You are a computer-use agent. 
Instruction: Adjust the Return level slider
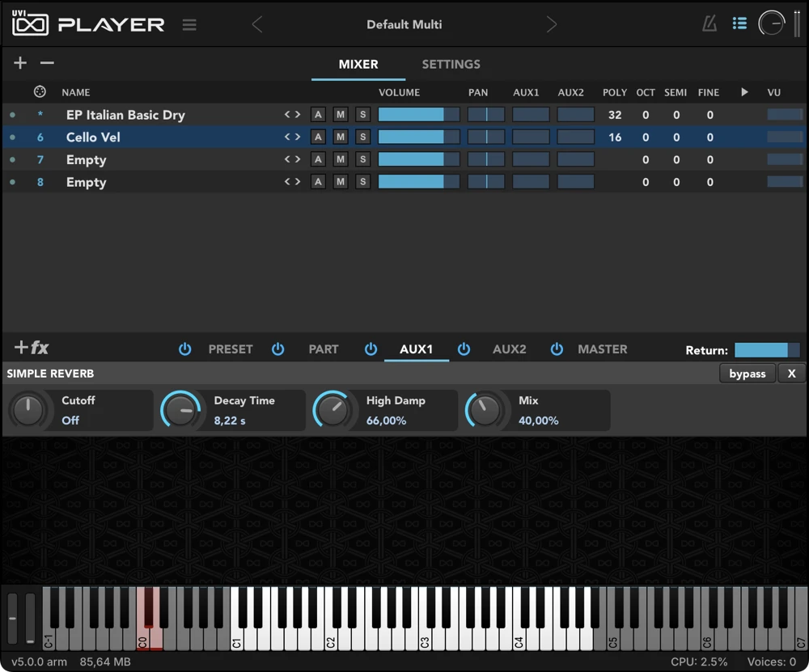tap(767, 350)
